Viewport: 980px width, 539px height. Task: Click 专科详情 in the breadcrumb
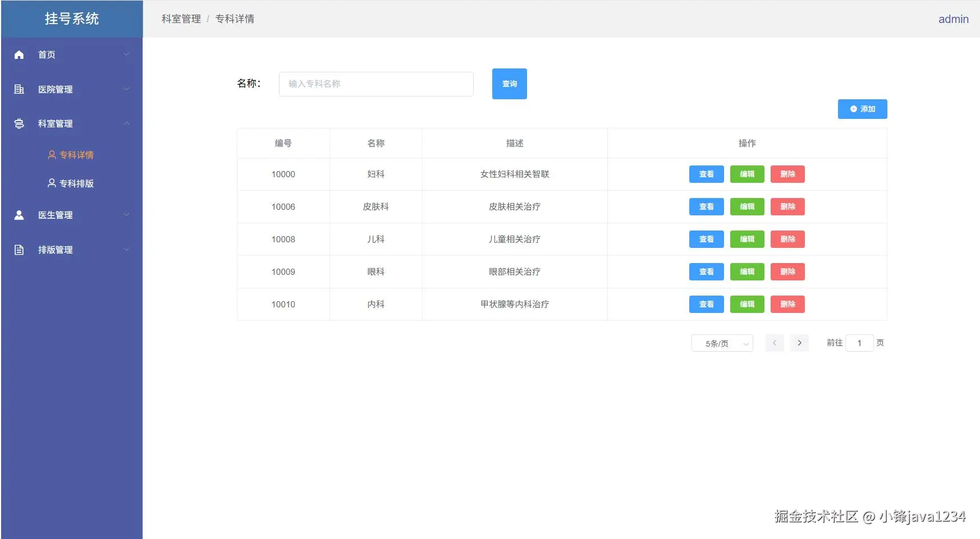point(235,19)
